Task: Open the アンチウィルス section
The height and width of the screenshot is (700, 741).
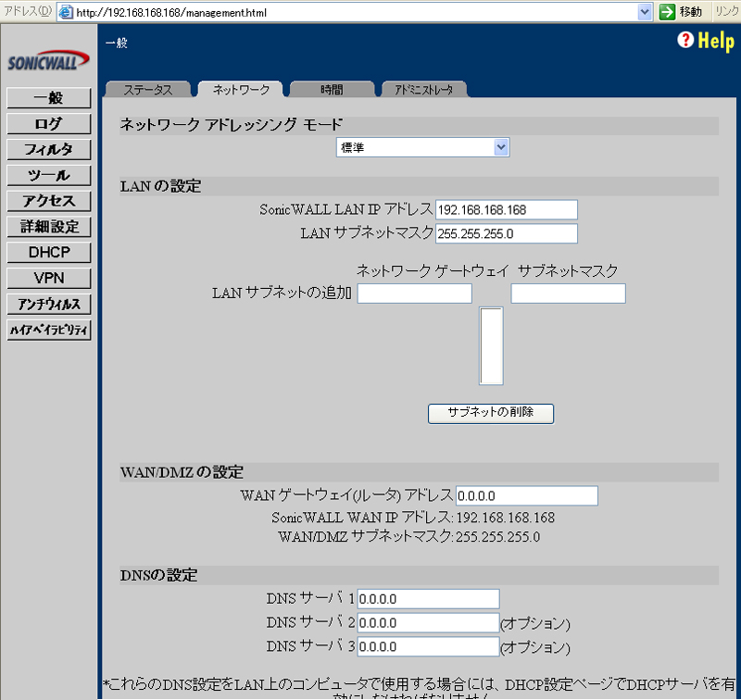Action: pyautogui.click(x=49, y=304)
